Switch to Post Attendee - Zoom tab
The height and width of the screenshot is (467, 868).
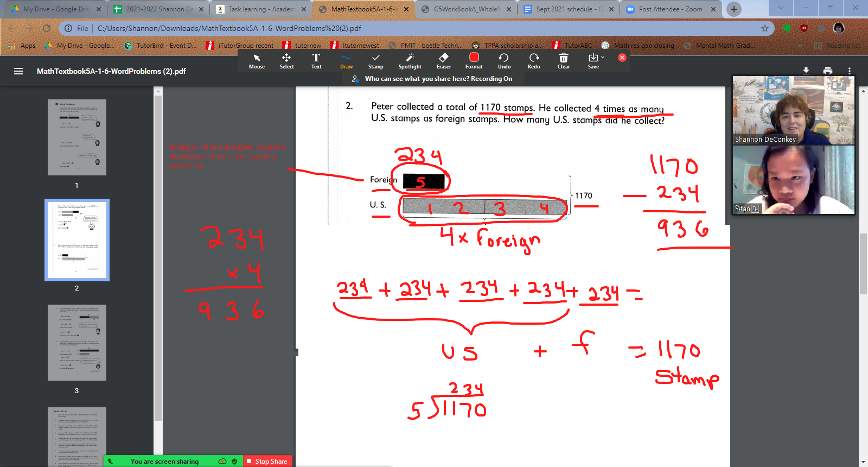point(671,9)
